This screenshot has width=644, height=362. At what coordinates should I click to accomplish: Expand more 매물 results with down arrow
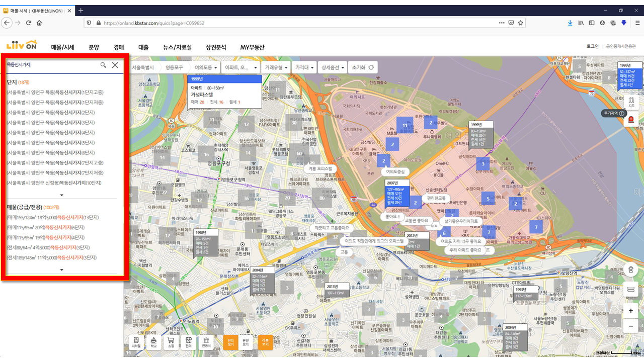pyautogui.click(x=62, y=269)
